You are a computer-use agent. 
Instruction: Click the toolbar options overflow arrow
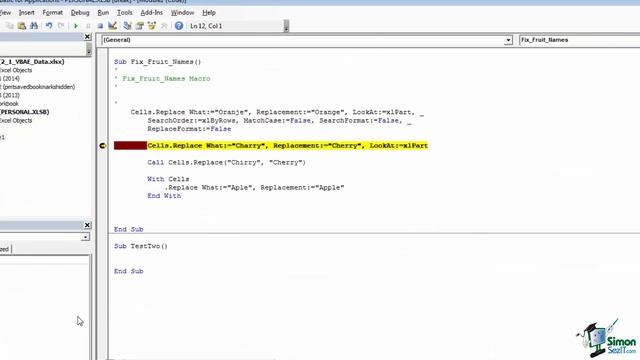tap(286, 26)
